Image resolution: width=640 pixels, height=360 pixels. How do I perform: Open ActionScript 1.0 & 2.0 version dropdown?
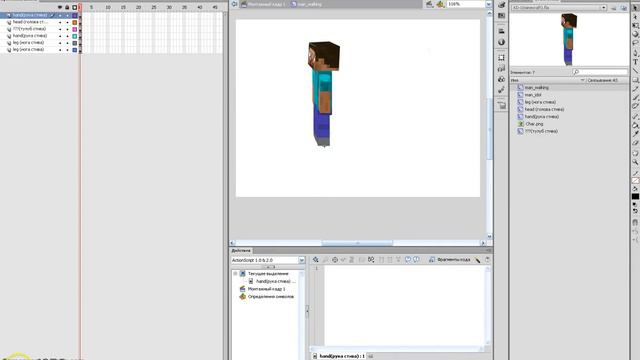click(301, 260)
